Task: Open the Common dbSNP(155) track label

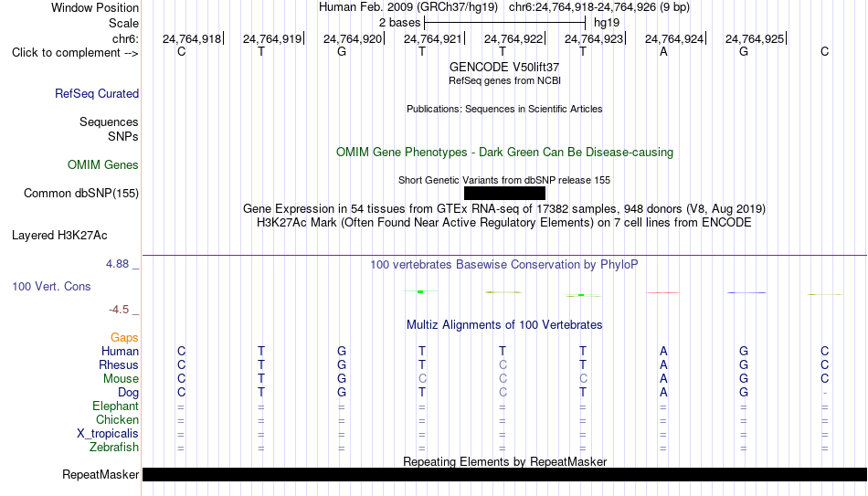Action: coord(81,194)
